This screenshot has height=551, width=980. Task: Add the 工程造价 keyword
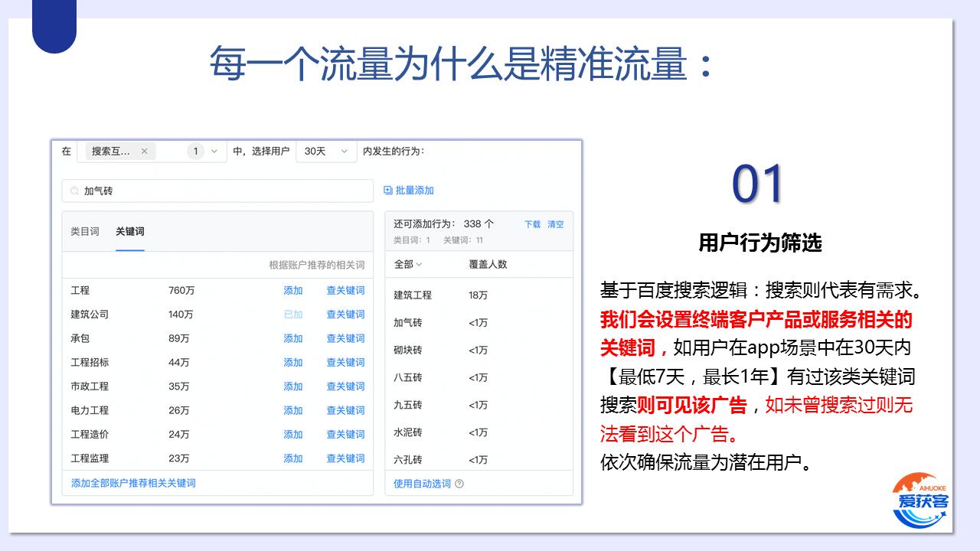293,434
